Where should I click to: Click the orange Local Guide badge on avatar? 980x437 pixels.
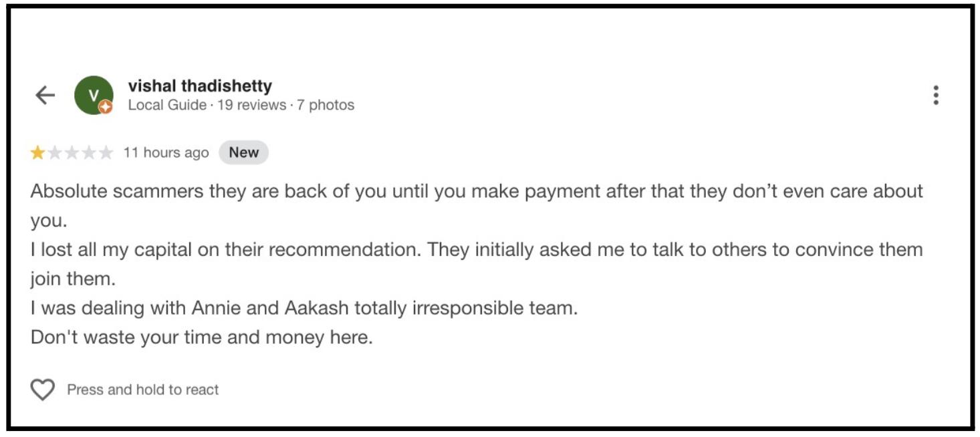point(106,107)
